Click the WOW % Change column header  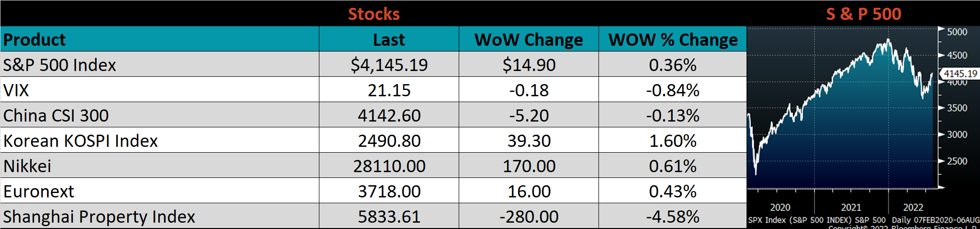point(673,39)
